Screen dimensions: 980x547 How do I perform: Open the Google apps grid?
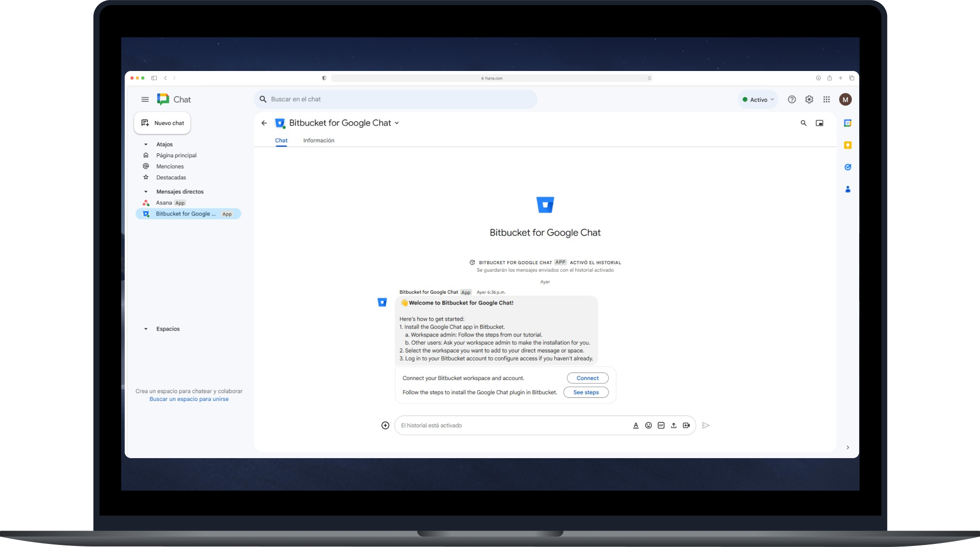coord(826,100)
